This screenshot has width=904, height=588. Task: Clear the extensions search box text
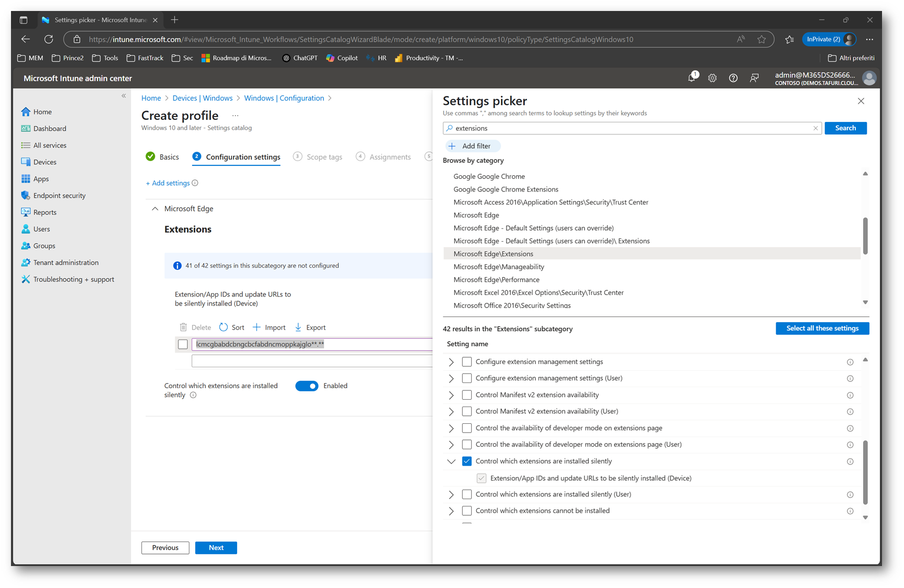(816, 128)
